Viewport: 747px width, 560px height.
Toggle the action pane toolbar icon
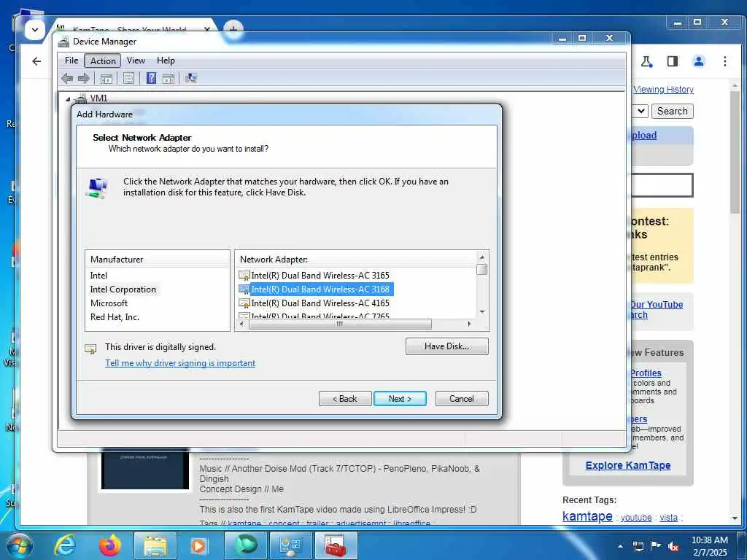coord(169,79)
